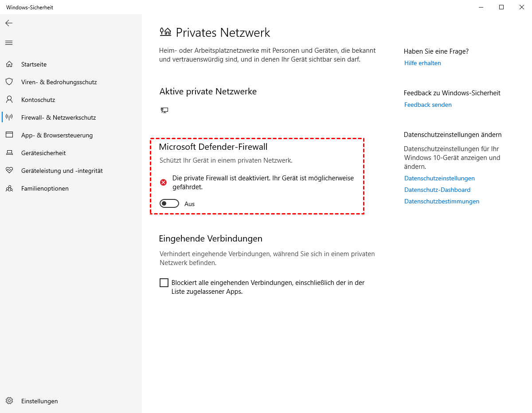Click the Gerätesicherheit laptop icon

tap(9, 153)
